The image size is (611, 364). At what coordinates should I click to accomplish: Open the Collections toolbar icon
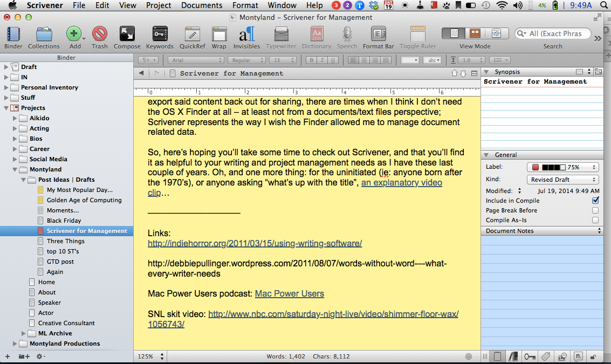(44, 35)
